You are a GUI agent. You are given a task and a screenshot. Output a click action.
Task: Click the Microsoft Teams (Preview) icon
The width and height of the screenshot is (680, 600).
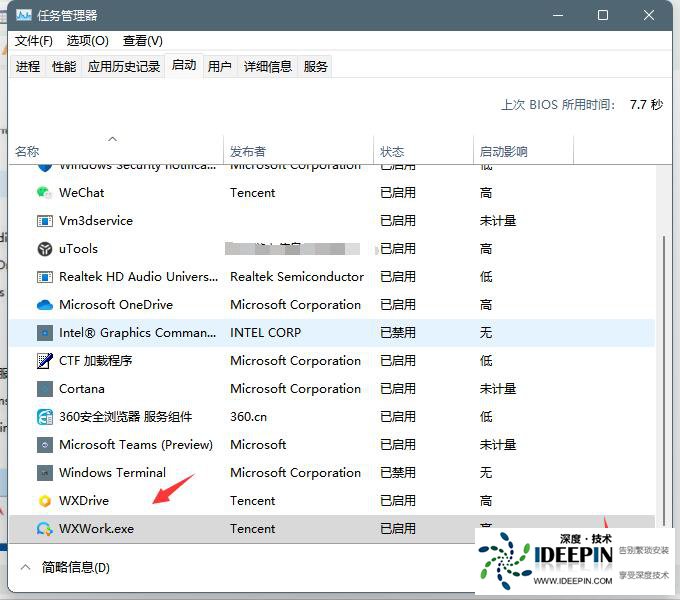coord(44,445)
